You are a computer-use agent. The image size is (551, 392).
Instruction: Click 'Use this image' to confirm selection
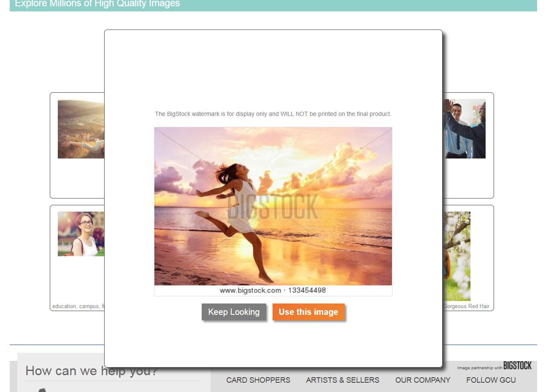click(308, 312)
